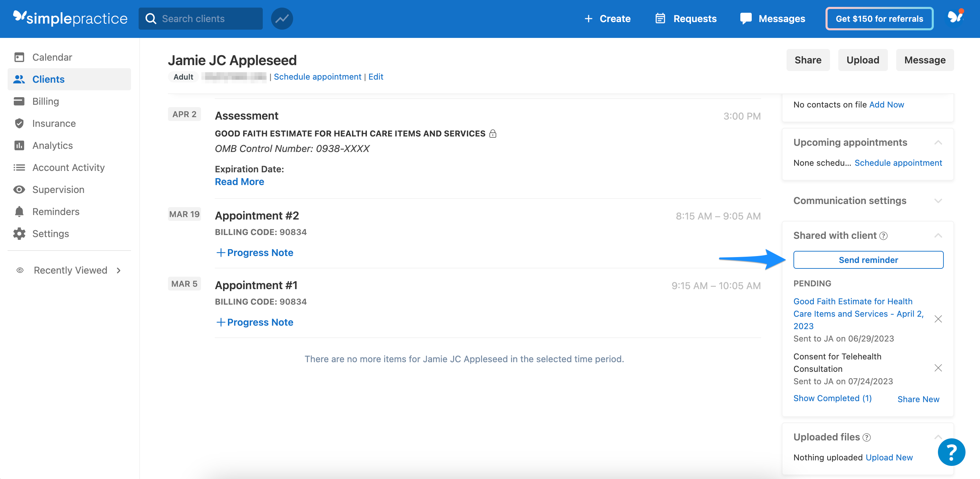Screen dimensions: 980x479
Task: Click the lock icon beside Good Faith Estimate
Action: coord(493,133)
